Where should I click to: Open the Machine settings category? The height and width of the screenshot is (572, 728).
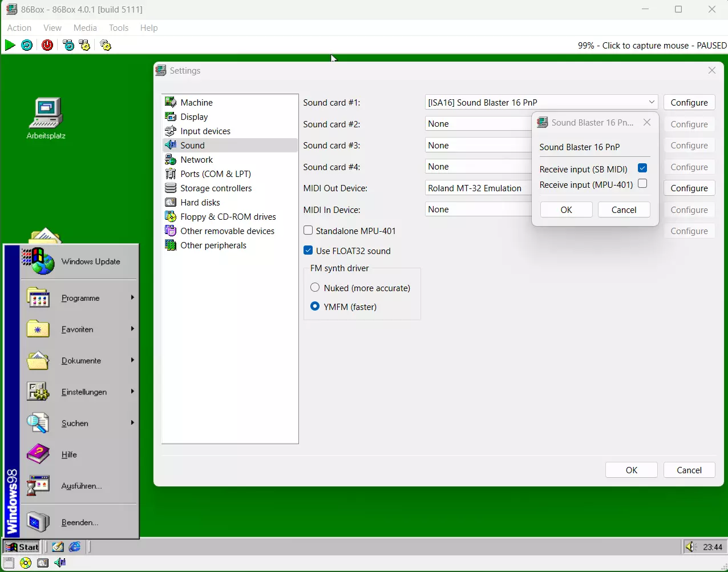tap(230, 103)
